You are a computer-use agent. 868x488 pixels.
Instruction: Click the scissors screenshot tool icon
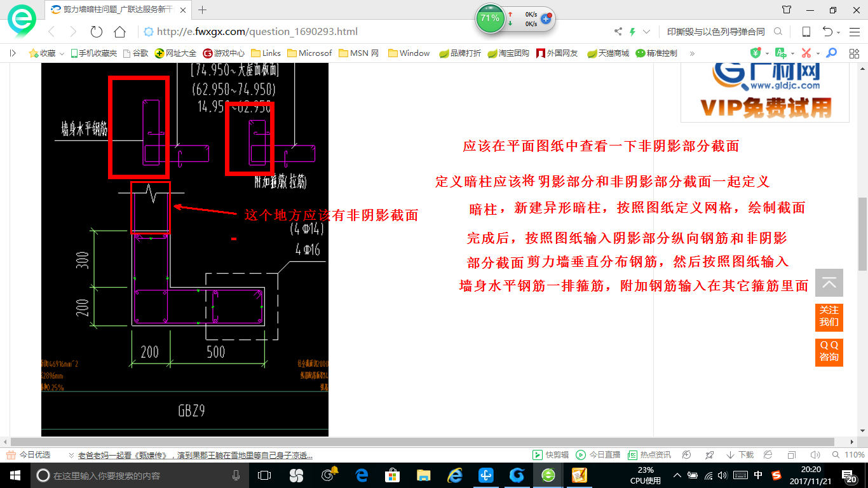point(806,53)
